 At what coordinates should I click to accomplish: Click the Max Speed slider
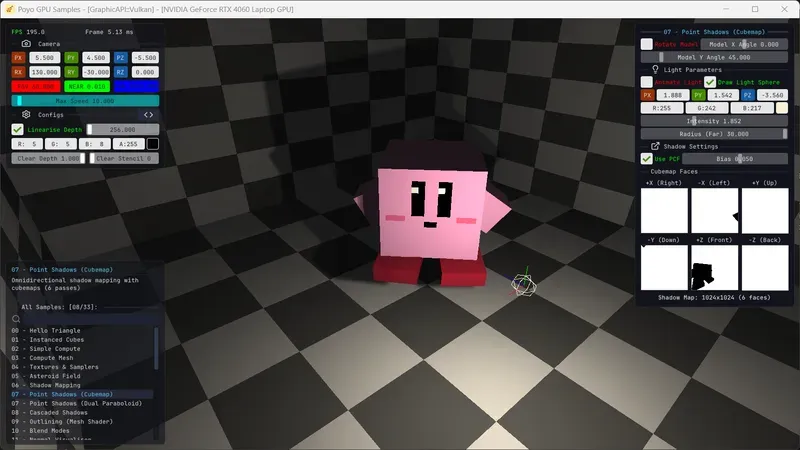[x=85, y=101]
